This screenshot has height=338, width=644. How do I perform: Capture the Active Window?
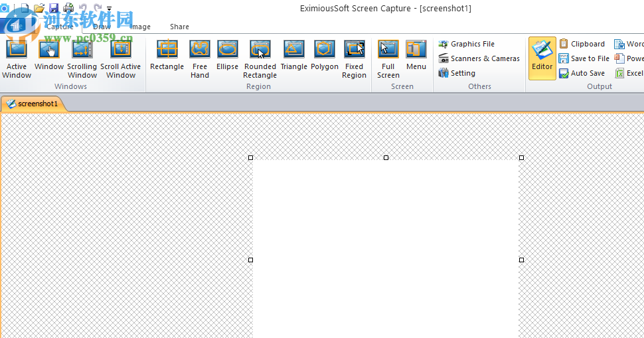click(x=17, y=59)
